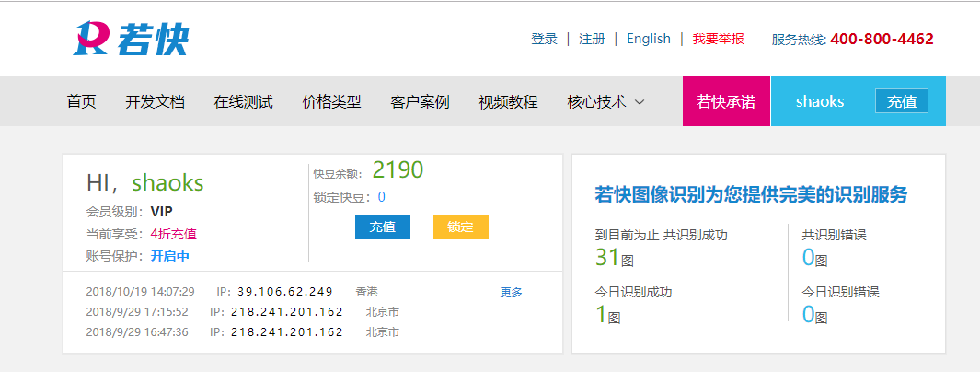Click balance value 2190
This screenshot has width=980, height=372.
(398, 169)
